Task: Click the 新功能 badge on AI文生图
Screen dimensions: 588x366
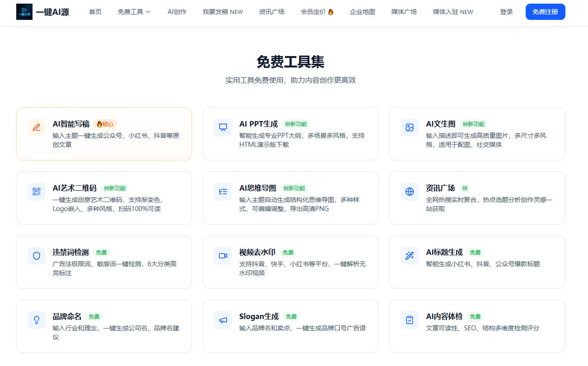Action: click(474, 124)
